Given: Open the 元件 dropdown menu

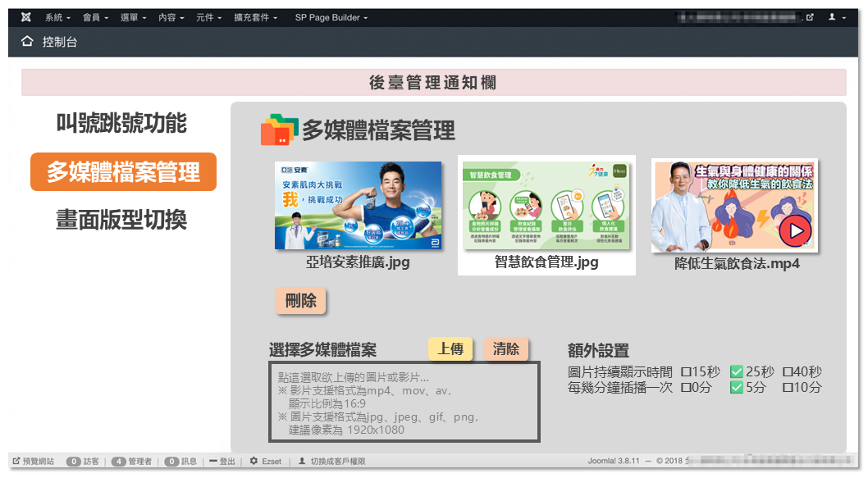Looking at the screenshot, I should pyautogui.click(x=208, y=17).
